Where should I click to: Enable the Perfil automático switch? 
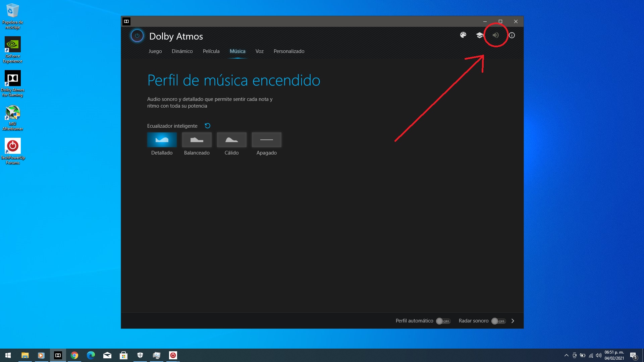pos(443,321)
